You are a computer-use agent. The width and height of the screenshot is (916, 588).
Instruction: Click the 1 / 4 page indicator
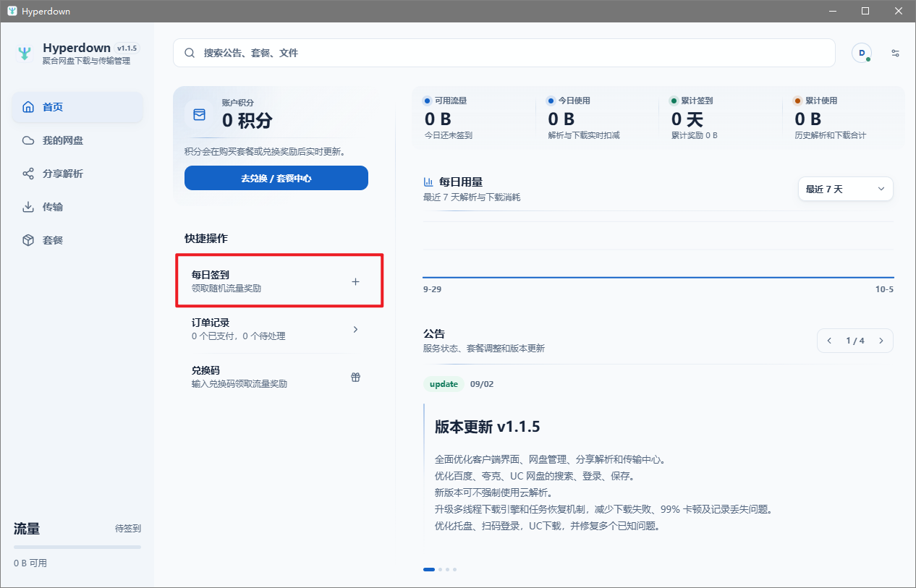point(855,341)
